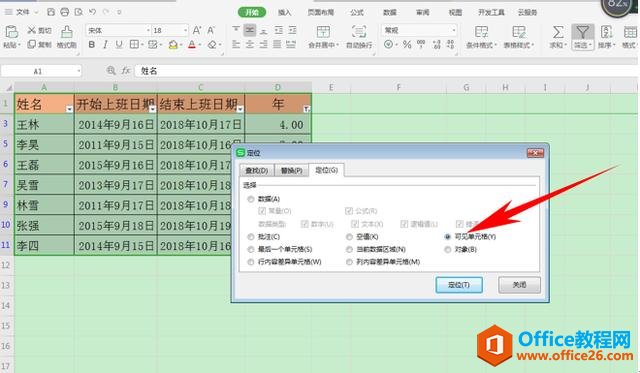The height and width of the screenshot is (373, 640).
Task: Apply underline formatting to the cell
Action: (119, 44)
